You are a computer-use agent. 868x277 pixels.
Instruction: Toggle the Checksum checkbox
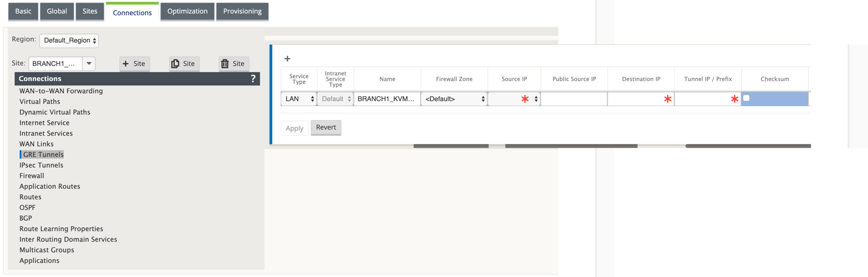tap(746, 98)
